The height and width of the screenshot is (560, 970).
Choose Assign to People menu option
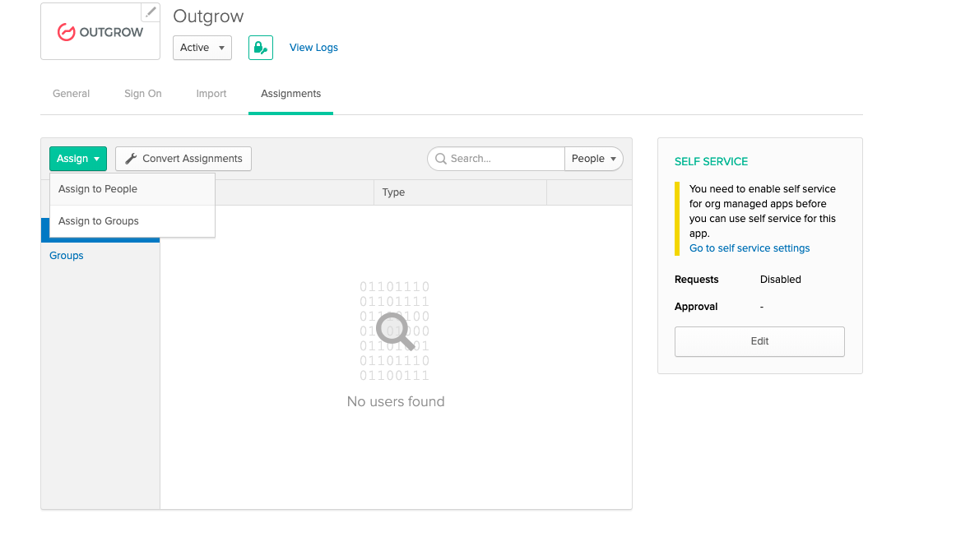[x=132, y=189]
